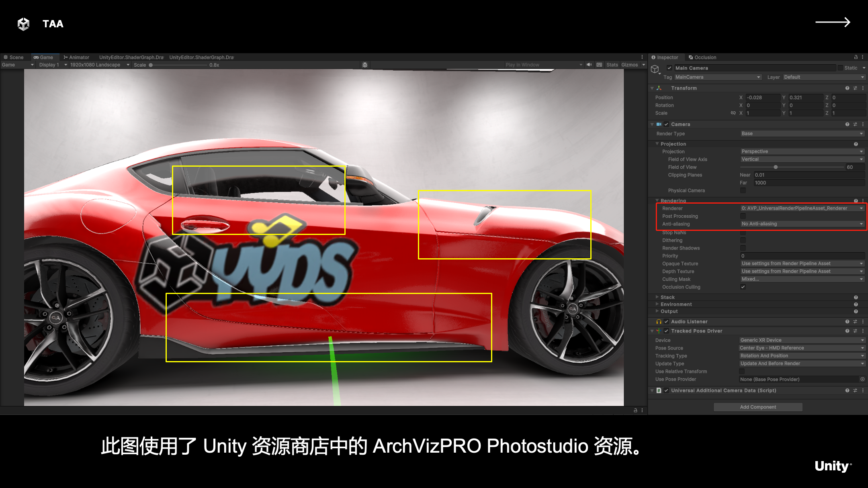This screenshot has width=868, height=488.
Task: Mute audio with the speaker icon
Action: [589, 65]
